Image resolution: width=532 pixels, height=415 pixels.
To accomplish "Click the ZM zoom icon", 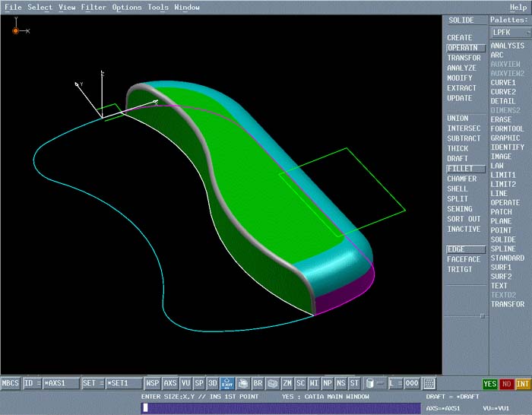I will (x=287, y=384).
